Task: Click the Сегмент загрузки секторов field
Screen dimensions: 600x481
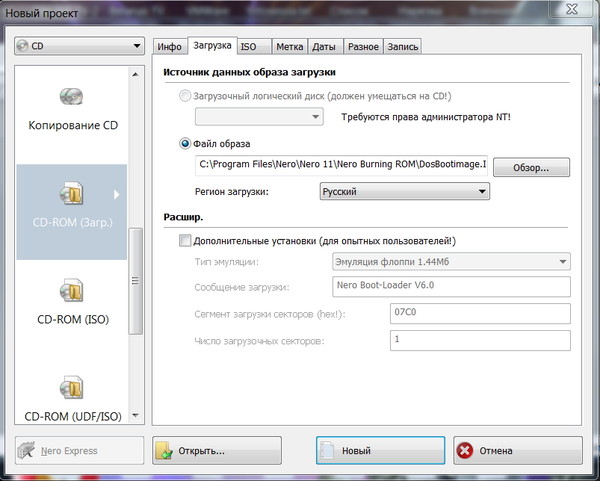Action: coord(480,313)
